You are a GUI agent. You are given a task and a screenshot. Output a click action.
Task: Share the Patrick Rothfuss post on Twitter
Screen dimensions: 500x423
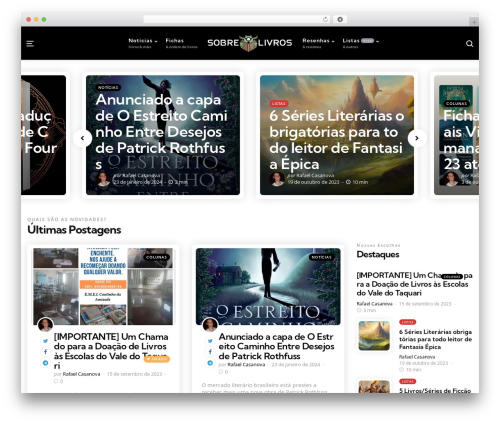coord(210,341)
